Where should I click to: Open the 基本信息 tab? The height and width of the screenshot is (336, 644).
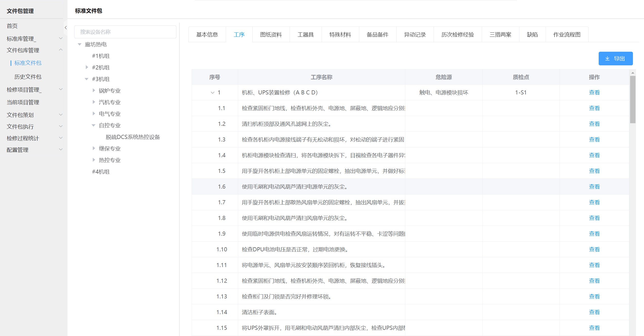207,34
